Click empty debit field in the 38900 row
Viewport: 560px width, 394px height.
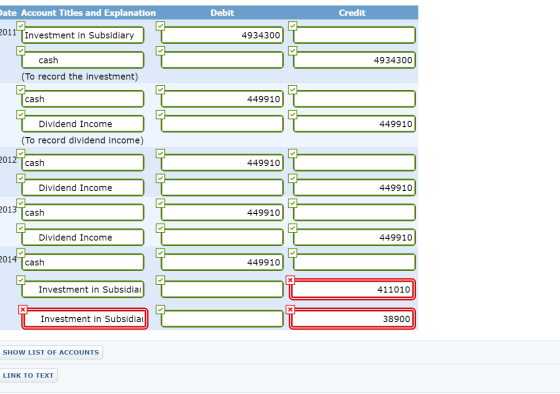click(x=222, y=319)
